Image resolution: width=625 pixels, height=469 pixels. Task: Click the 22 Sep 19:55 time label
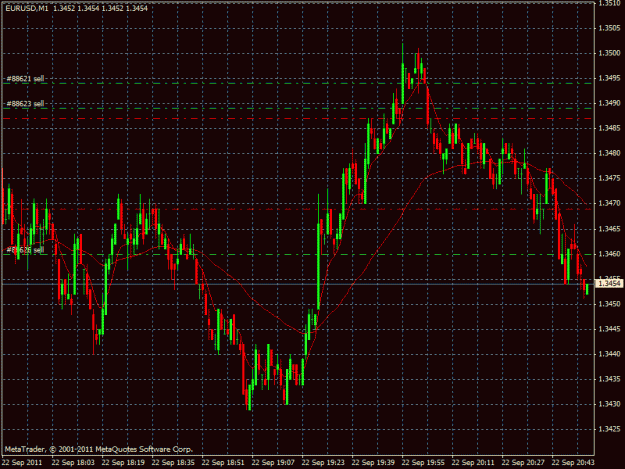pos(423,463)
